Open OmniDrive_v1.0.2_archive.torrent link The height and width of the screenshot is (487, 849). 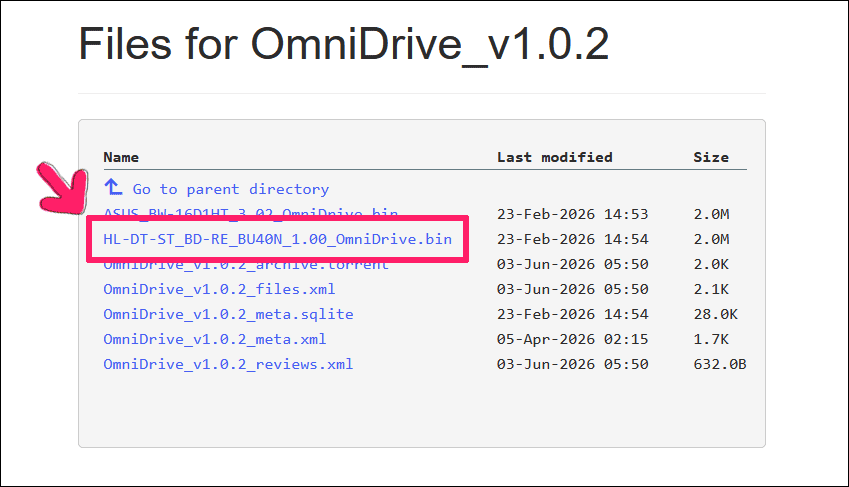click(x=246, y=266)
